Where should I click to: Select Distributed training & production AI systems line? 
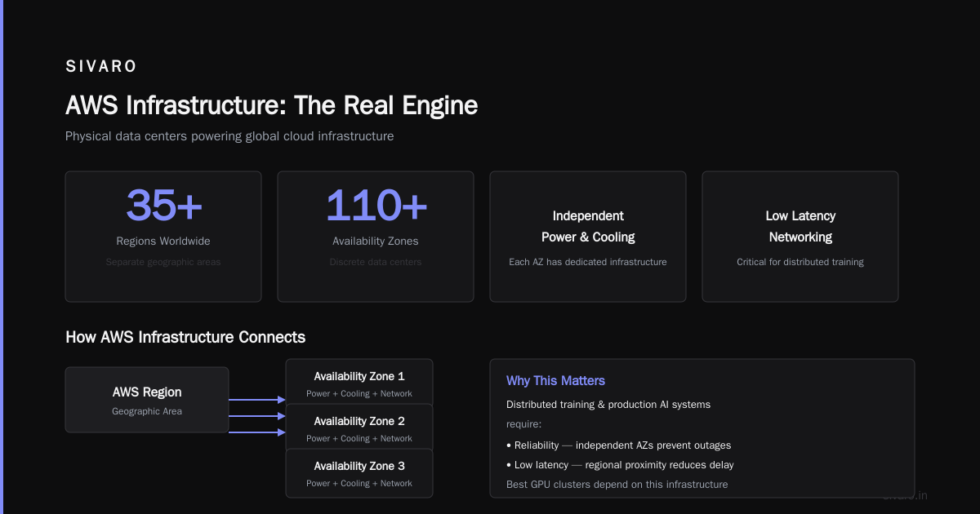click(x=608, y=405)
